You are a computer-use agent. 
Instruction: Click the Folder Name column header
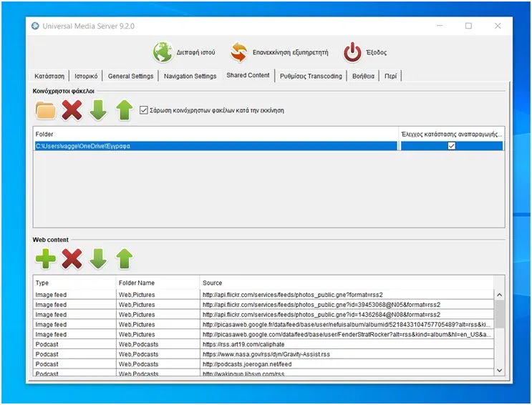[158, 283]
